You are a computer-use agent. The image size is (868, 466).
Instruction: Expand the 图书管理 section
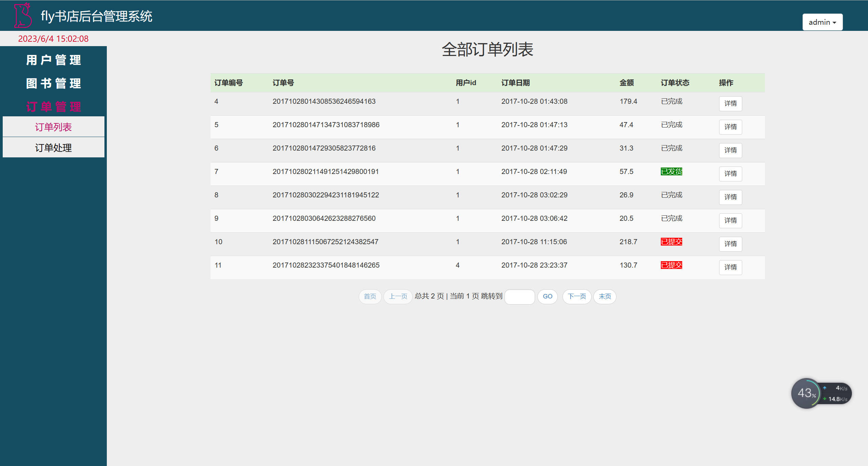[x=53, y=83]
